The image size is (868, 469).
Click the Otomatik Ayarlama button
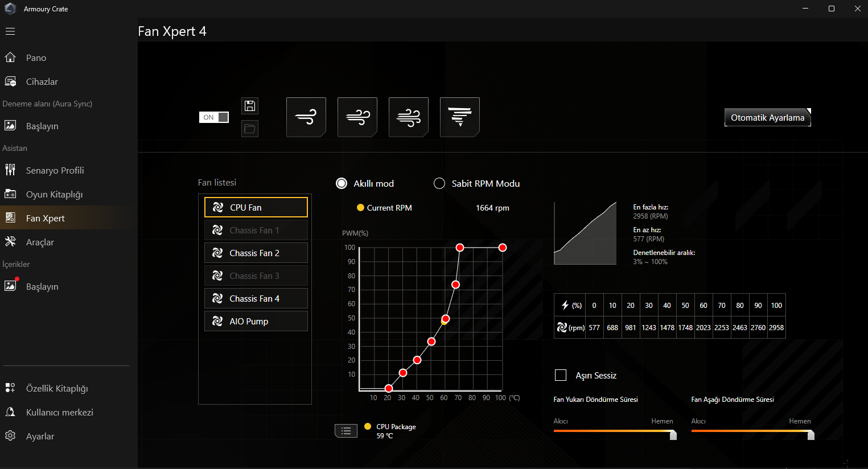(x=768, y=117)
